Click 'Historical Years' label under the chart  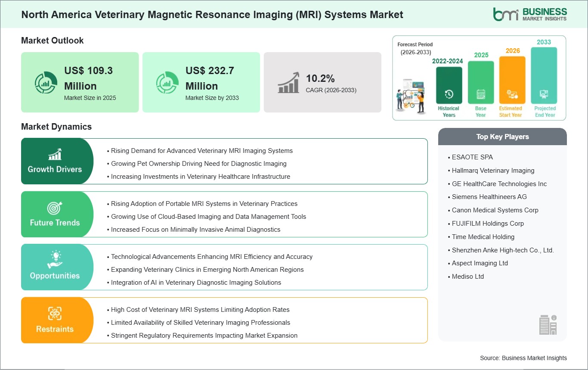449,112
